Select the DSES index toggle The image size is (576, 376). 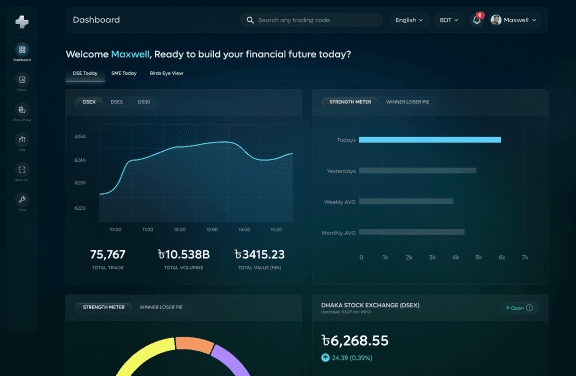[116, 102]
